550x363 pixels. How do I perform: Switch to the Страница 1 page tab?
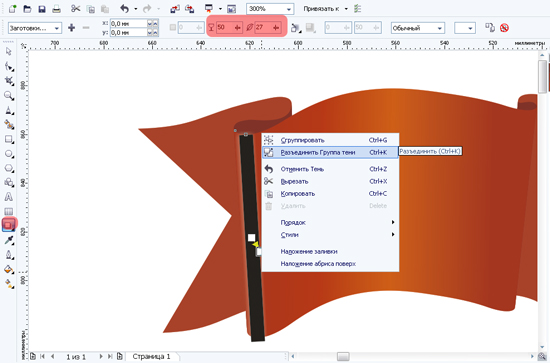click(151, 356)
